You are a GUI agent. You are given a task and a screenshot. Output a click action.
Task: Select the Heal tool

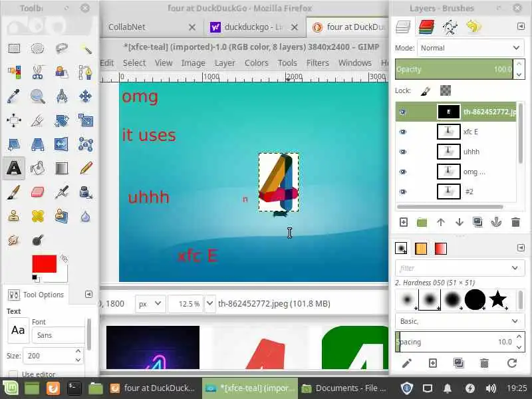[x=38, y=216]
